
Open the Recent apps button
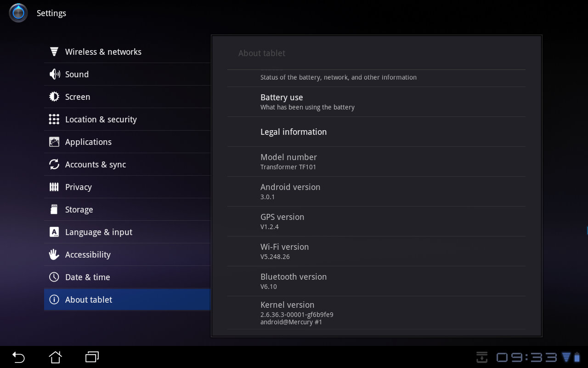(x=92, y=357)
